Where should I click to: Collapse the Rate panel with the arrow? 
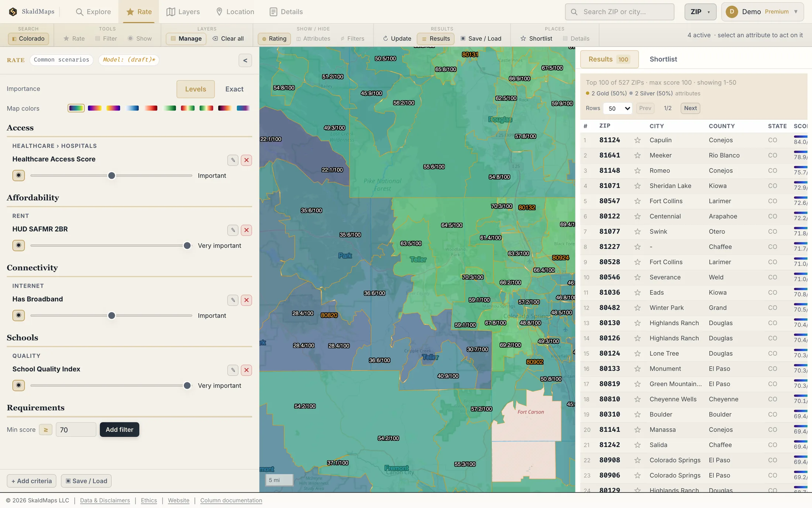point(245,60)
